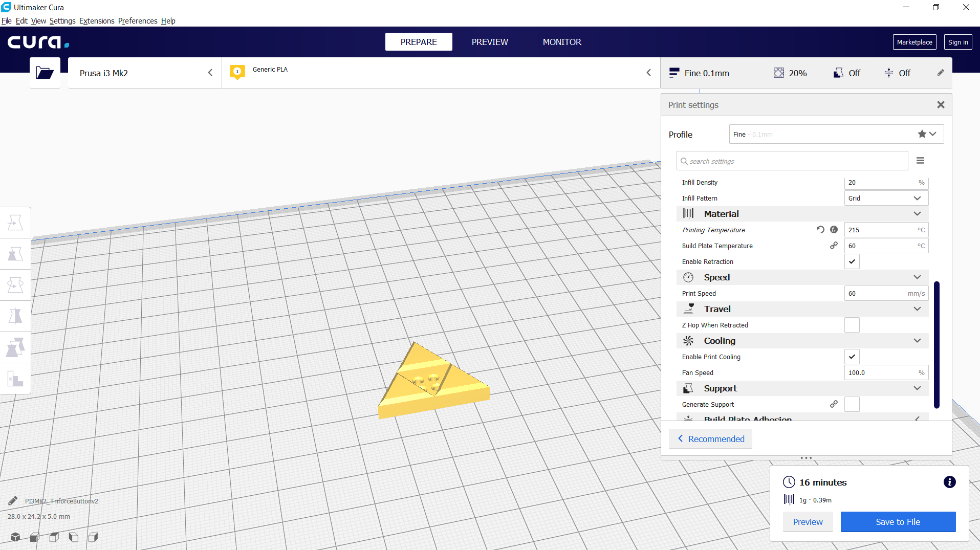
Task: Switch to front view cube icon
Action: click(35, 537)
